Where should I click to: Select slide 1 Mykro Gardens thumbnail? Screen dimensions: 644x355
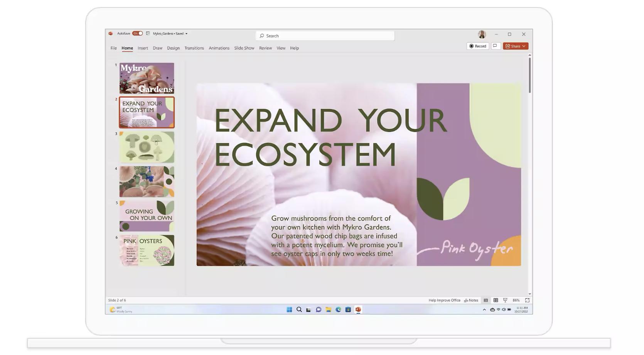pyautogui.click(x=147, y=78)
